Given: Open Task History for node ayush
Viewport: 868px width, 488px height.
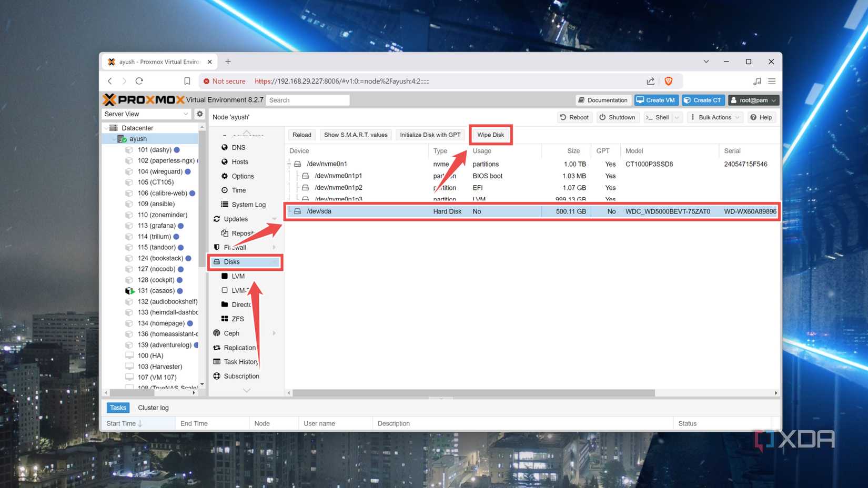Looking at the screenshot, I should (241, 361).
